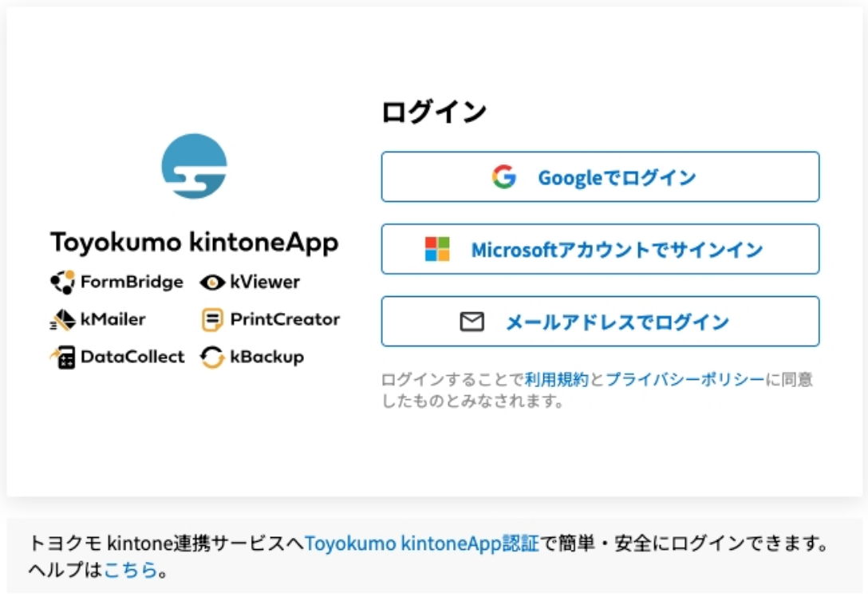Click the DataCollect label text

pyautogui.click(x=132, y=357)
